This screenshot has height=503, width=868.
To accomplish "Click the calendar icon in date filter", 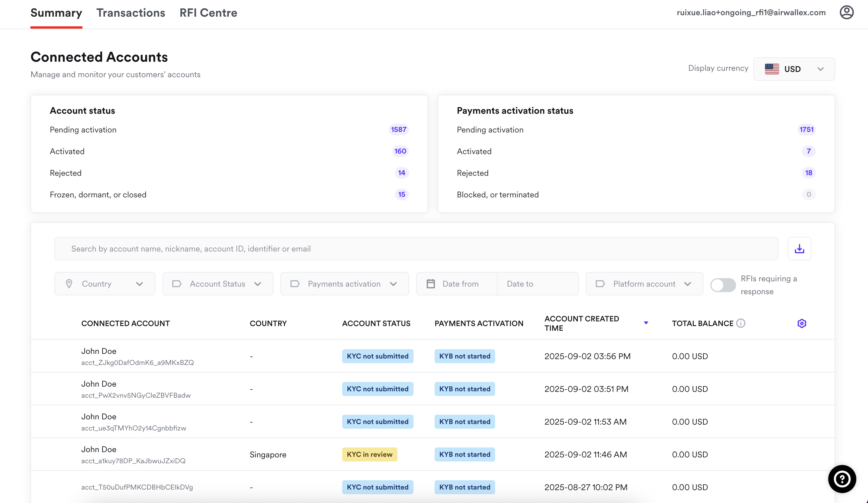I will click(430, 284).
